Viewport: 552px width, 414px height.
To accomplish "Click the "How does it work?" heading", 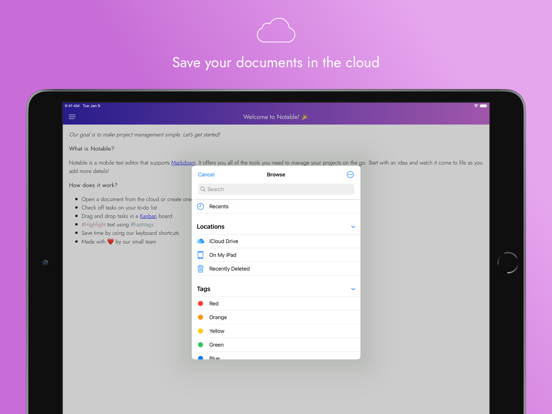I will (93, 185).
